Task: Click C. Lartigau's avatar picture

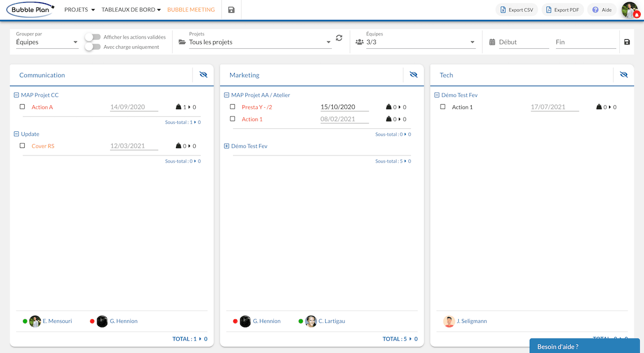Action: (311, 321)
